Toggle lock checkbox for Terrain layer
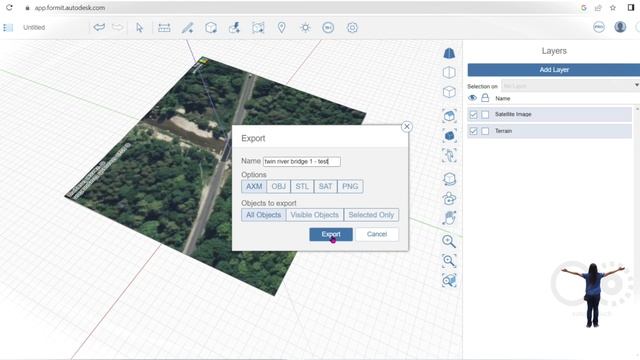Viewport: 640px width, 360px height. tap(485, 131)
